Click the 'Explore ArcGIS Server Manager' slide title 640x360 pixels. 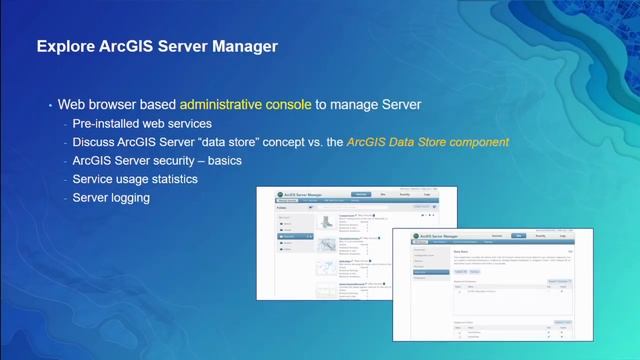click(x=157, y=46)
